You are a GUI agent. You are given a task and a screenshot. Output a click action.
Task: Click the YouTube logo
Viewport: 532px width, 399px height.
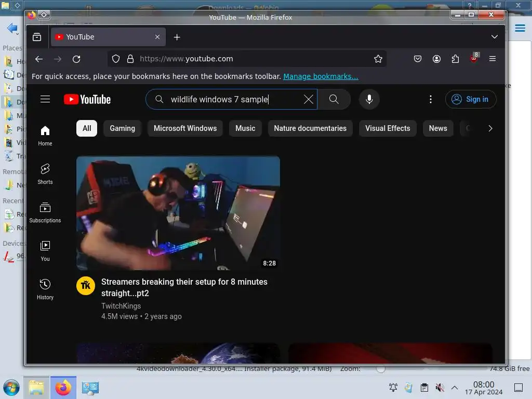pos(87,99)
